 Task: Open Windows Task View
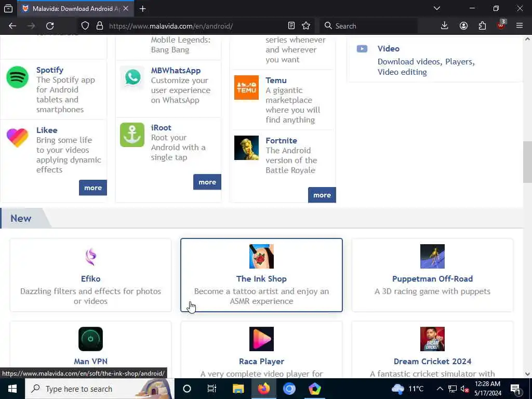click(x=212, y=389)
